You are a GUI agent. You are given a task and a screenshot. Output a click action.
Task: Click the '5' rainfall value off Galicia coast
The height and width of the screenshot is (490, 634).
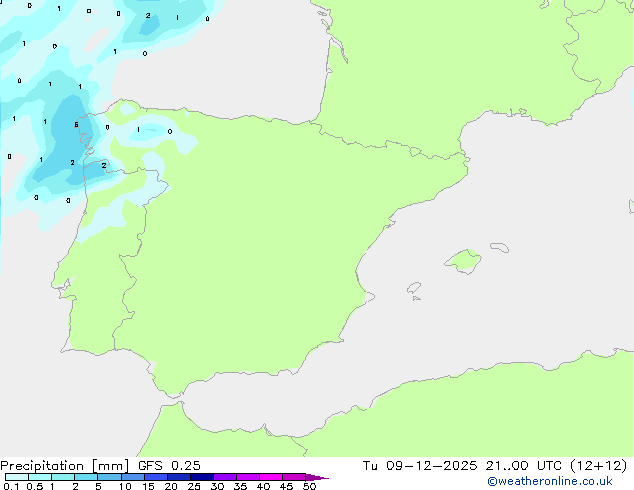click(x=76, y=125)
